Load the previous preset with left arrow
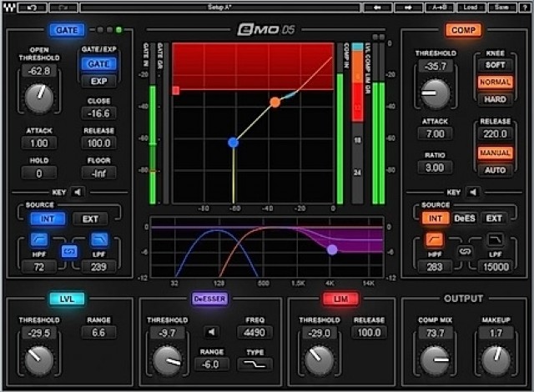This screenshot has height=392, width=534. click(377, 8)
